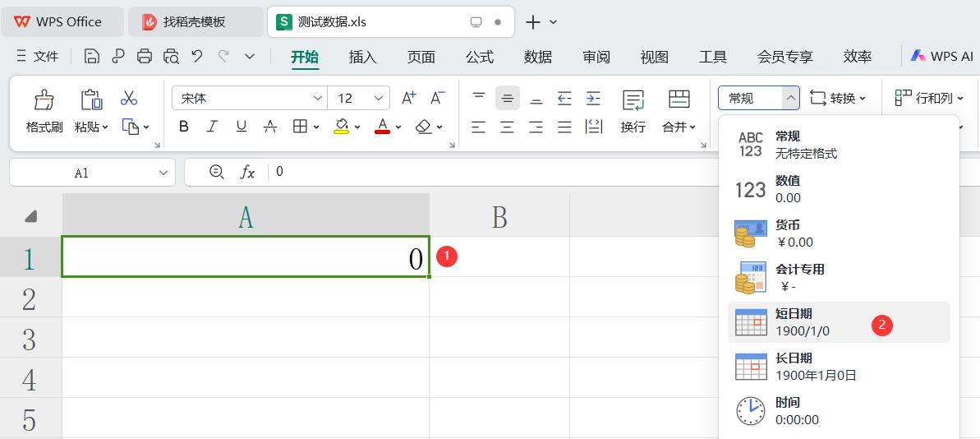The height and width of the screenshot is (439, 980).
Task: Click the Copy icon in clipboard group
Action: (x=130, y=127)
